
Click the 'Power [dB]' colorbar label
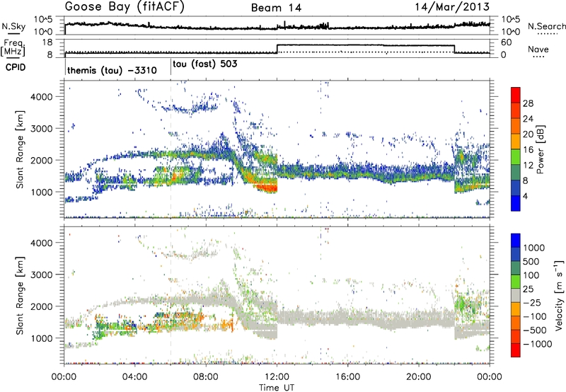540,149
